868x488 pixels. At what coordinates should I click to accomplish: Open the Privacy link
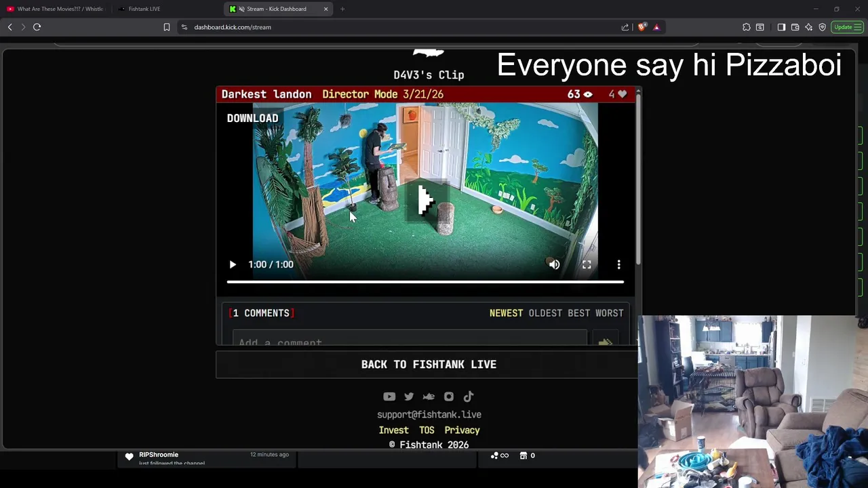coord(462,430)
